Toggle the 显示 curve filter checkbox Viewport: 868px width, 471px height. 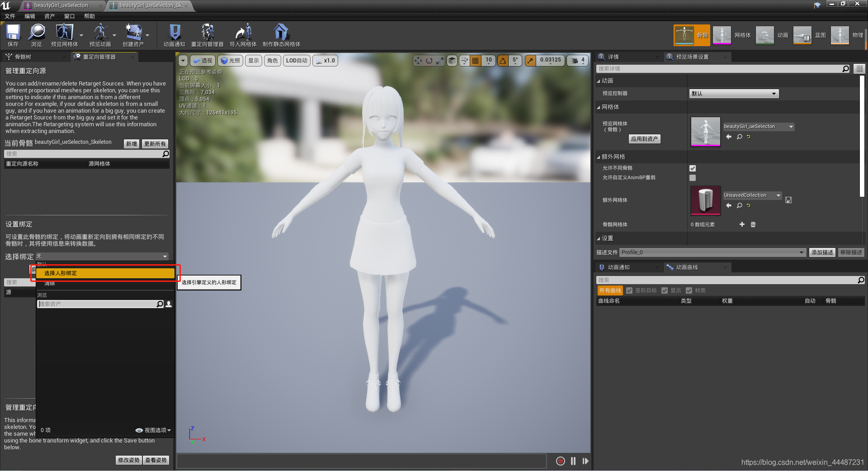tap(665, 290)
